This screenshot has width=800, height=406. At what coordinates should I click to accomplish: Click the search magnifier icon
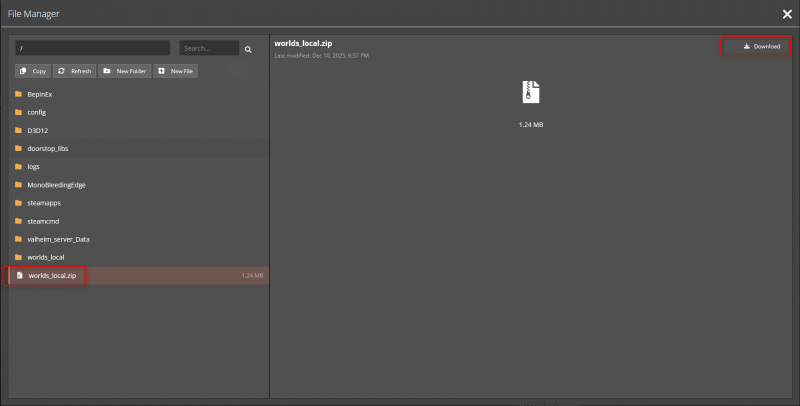248,48
